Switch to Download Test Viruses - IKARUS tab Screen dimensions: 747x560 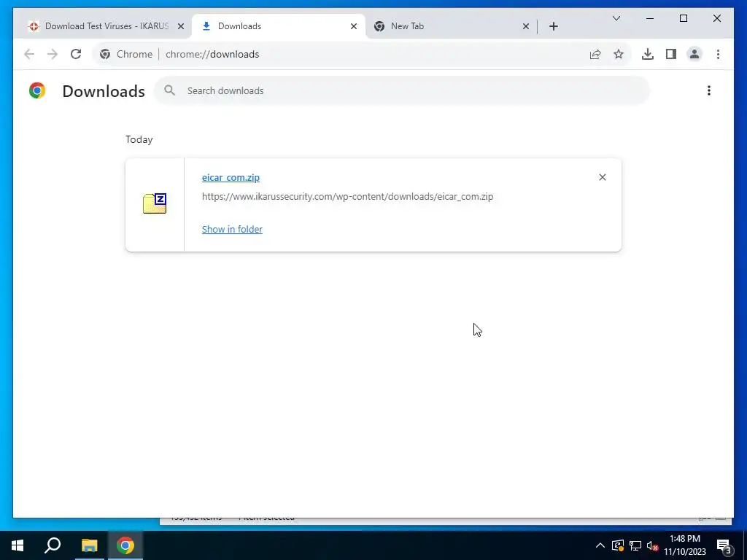pyautogui.click(x=102, y=26)
